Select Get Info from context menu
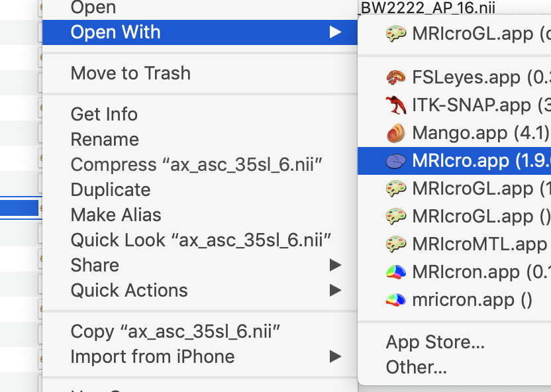This screenshot has height=392, width=551. pos(104,115)
